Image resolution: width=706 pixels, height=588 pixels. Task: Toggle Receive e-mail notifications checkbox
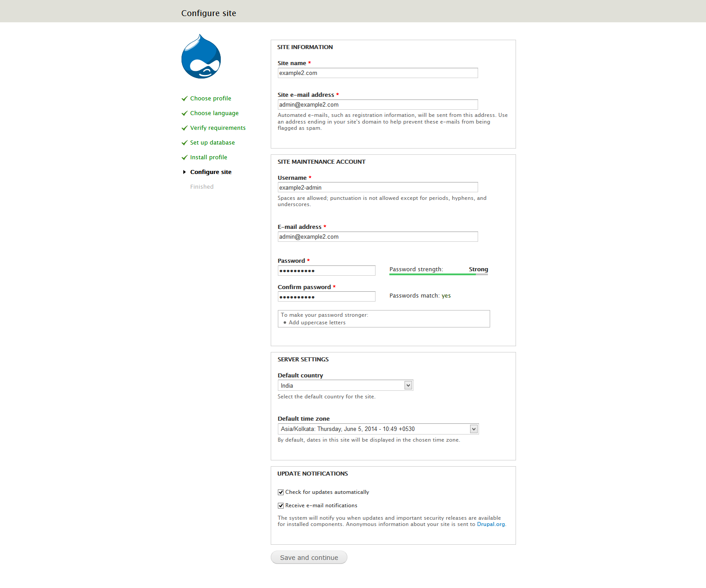pos(281,505)
